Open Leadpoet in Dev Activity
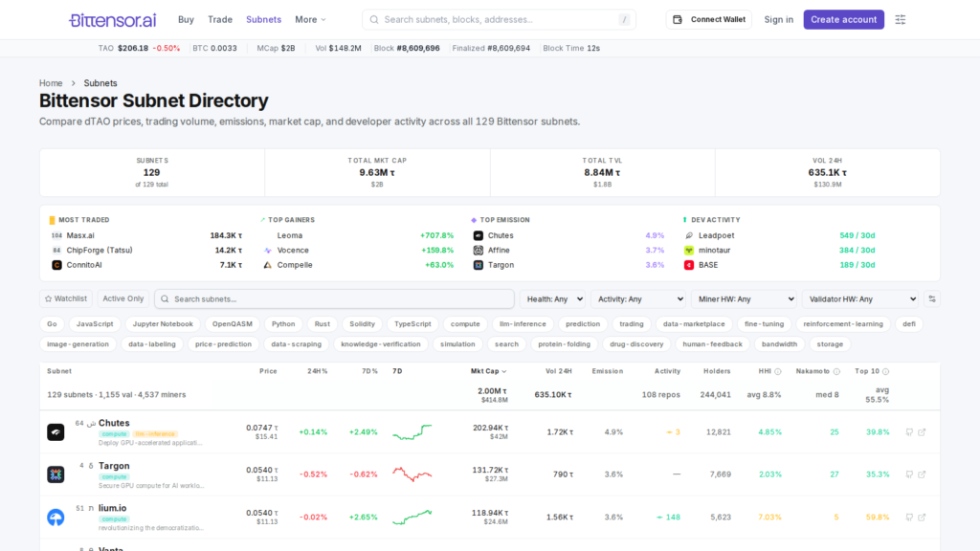The width and height of the screenshot is (980, 551). coord(716,235)
